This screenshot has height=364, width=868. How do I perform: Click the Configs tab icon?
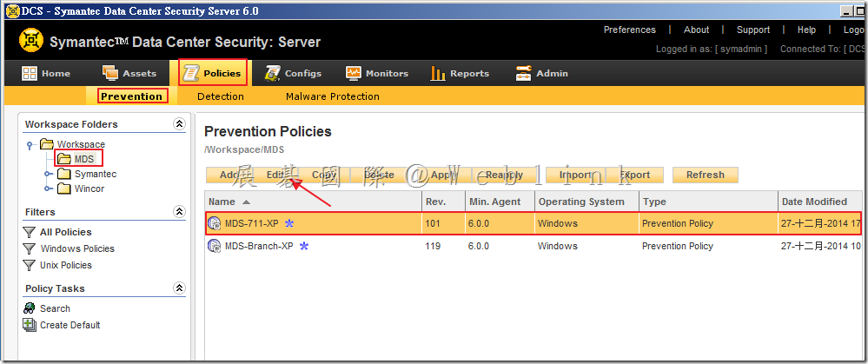(x=272, y=73)
